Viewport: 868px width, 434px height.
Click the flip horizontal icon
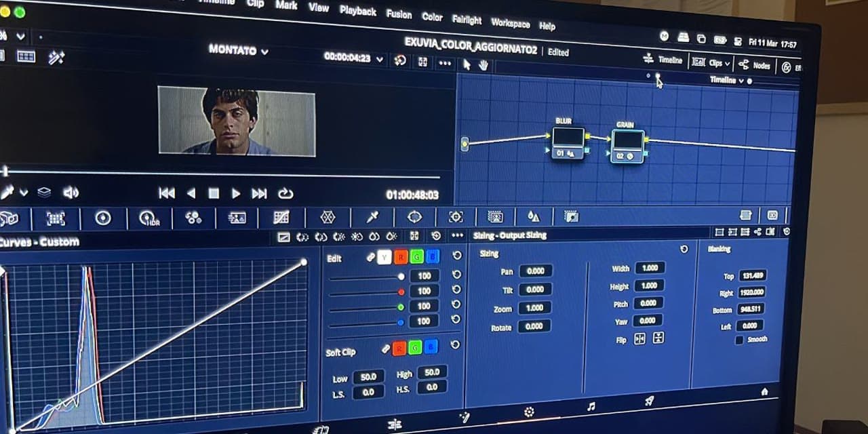click(x=639, y=338)
